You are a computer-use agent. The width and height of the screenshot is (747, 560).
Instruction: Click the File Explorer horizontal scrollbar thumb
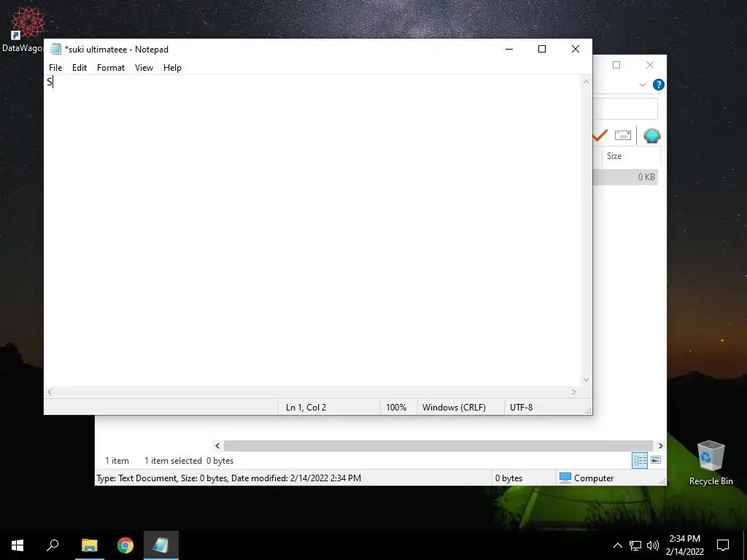[438, 446]
